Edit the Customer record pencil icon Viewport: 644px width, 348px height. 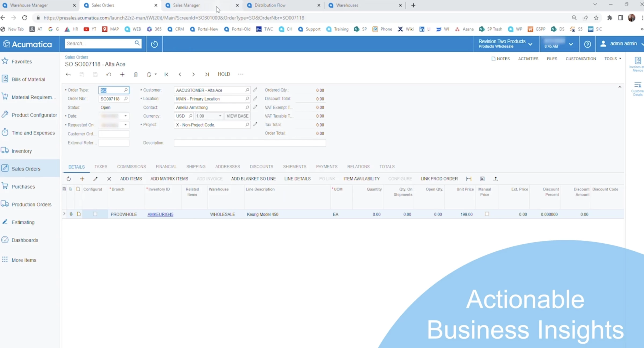pyautogui.click(x=255, y=90)
